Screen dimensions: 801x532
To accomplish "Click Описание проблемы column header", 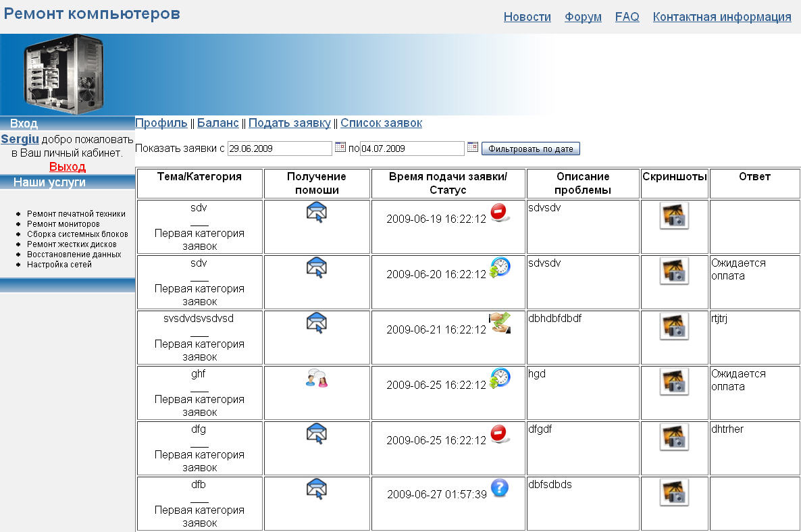I will click(583, 183).
